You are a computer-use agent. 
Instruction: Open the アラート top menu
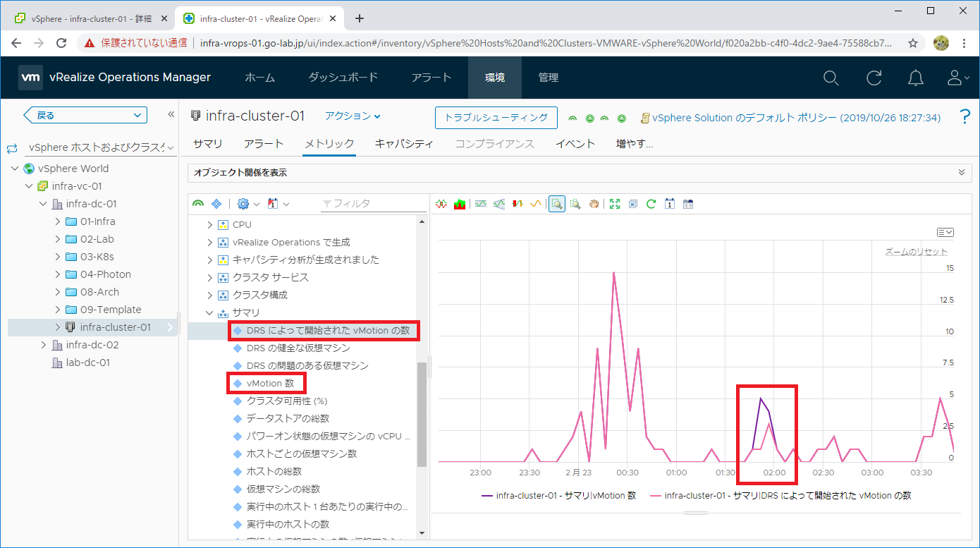431,78
